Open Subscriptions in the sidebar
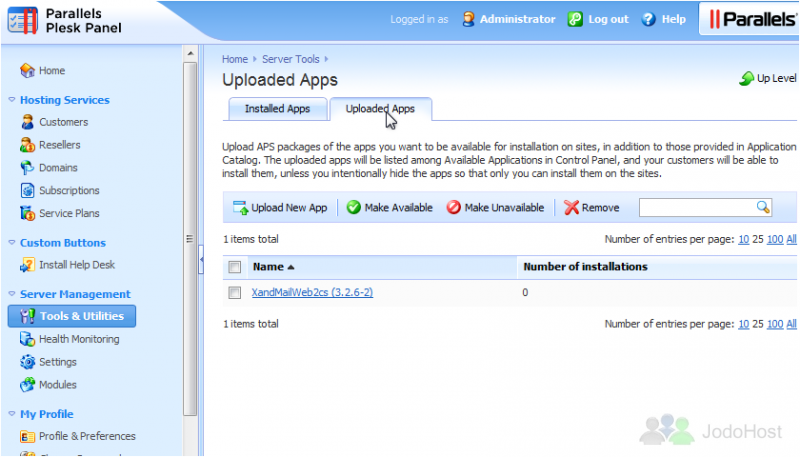This screenshot has height=457, width=800. click(69, 190)
